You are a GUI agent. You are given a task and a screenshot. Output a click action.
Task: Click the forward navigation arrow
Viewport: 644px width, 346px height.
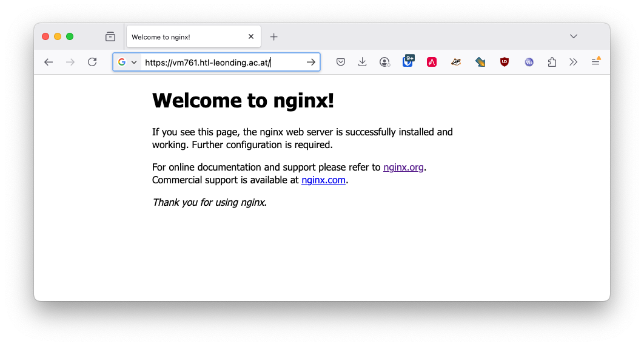(70, 62)
